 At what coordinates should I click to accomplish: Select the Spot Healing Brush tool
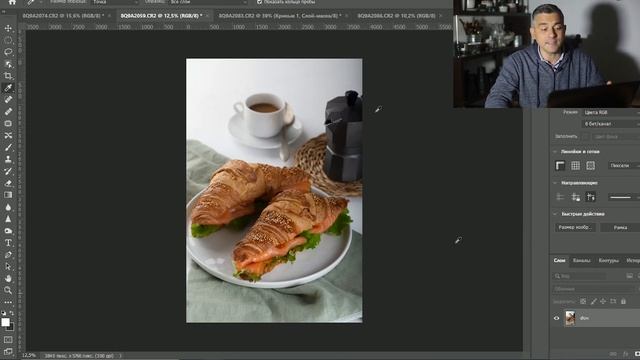click(8, 100)
